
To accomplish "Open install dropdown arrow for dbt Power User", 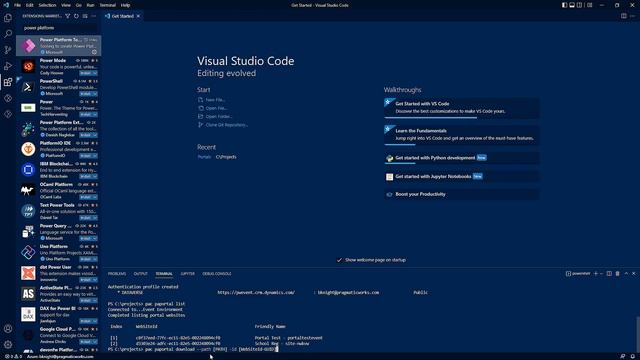I will (95, 280).
